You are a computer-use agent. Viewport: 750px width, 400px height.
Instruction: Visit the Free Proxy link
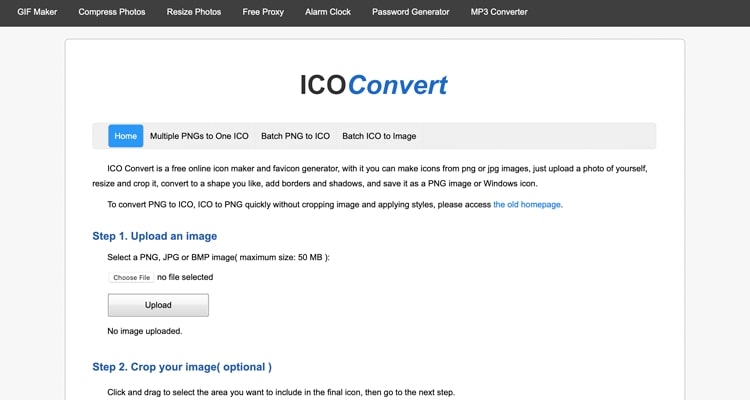click(x=263, y=12)
